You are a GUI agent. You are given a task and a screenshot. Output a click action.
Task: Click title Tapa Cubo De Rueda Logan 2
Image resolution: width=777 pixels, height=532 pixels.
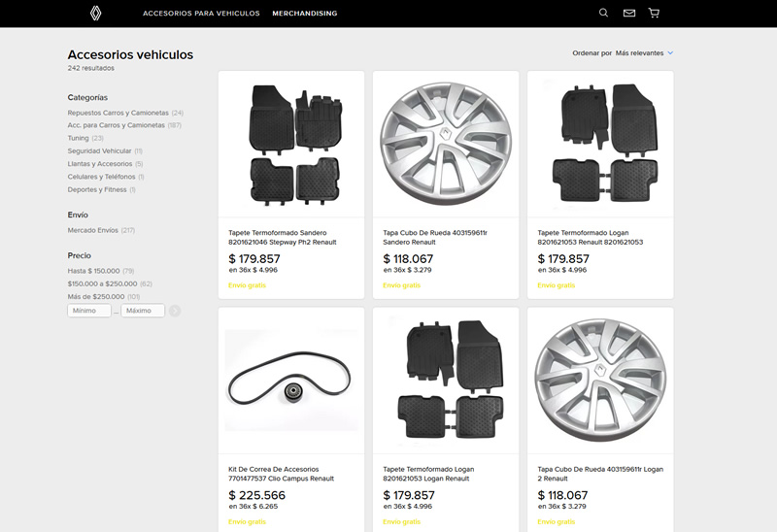point(600,474)
